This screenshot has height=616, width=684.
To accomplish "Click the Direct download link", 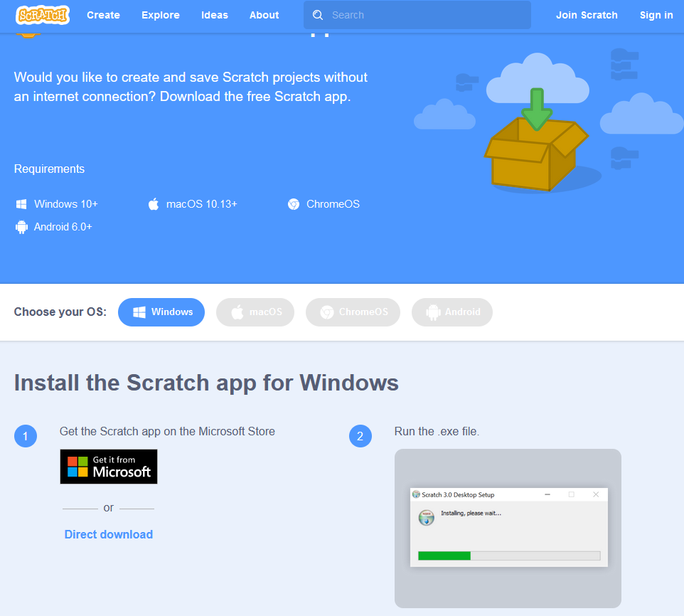I will pyautogui.click(x=109, y=534).
